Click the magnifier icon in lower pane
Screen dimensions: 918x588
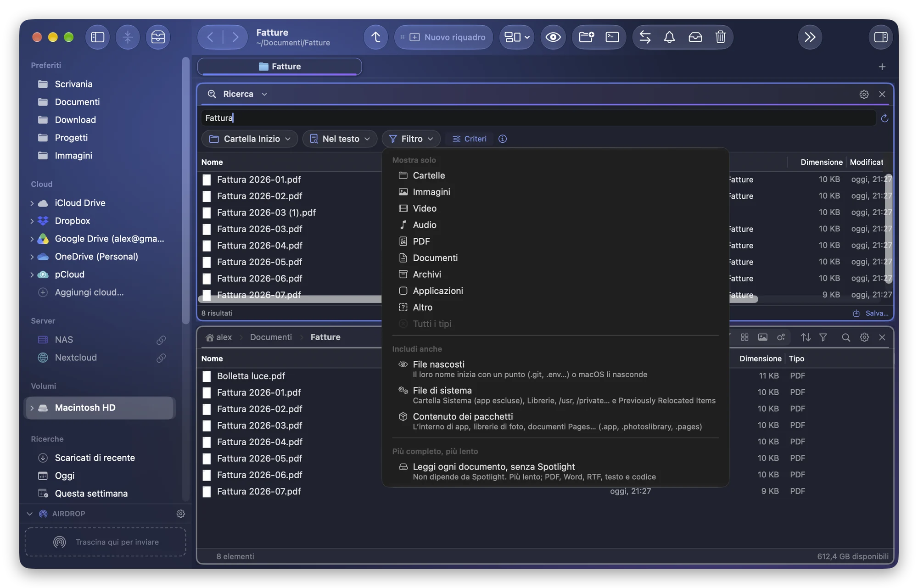(846, 337)
